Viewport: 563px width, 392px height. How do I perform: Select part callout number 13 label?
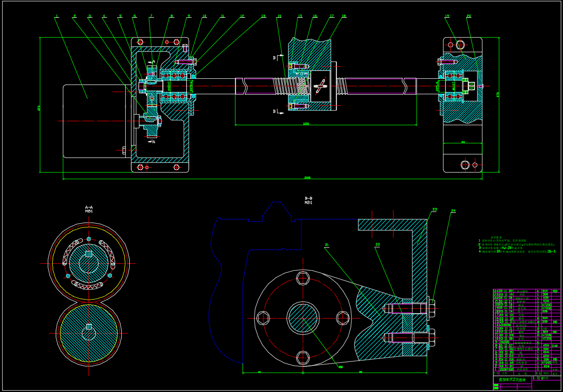coord(263,16)
